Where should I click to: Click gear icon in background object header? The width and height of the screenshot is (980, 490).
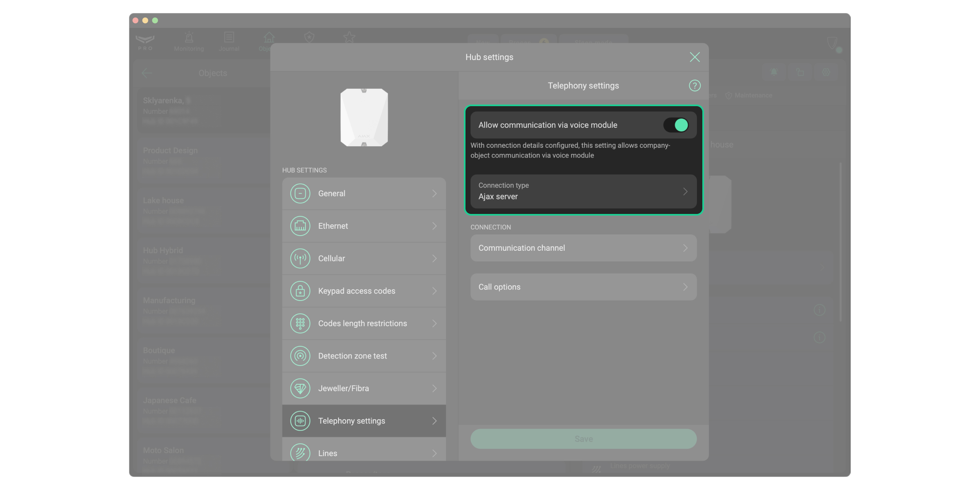coord(826,72)
